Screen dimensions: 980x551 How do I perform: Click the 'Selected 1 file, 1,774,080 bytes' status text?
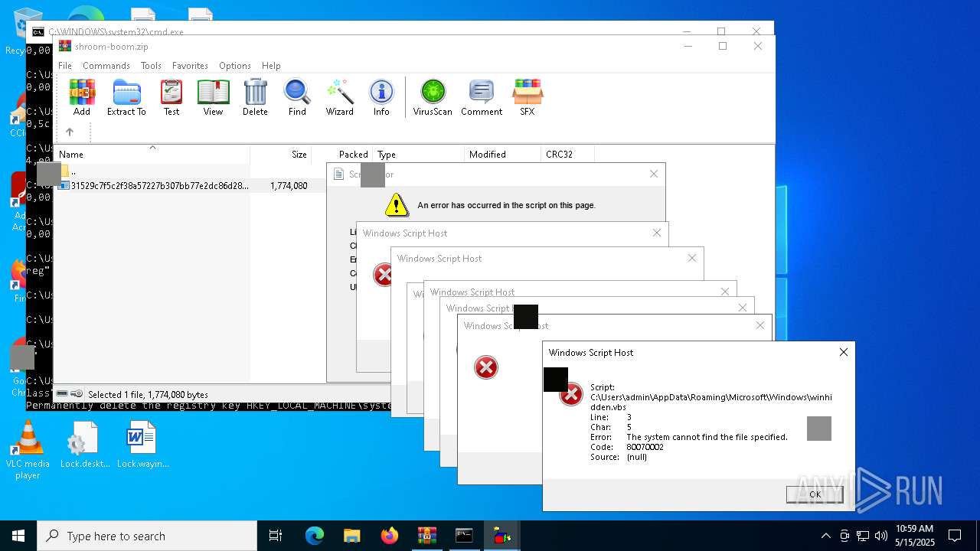click(148, 395)
